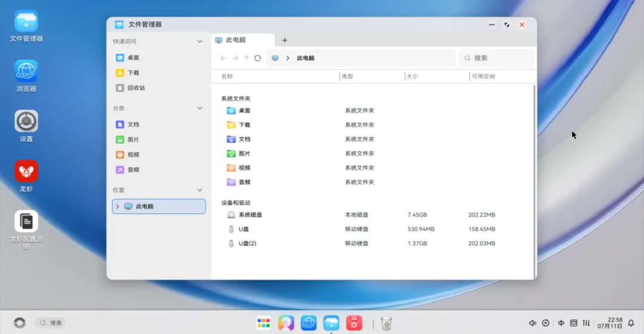Open the colorful assistant icon in dock
Screen dimensions: 644x334
coord(286,323)
